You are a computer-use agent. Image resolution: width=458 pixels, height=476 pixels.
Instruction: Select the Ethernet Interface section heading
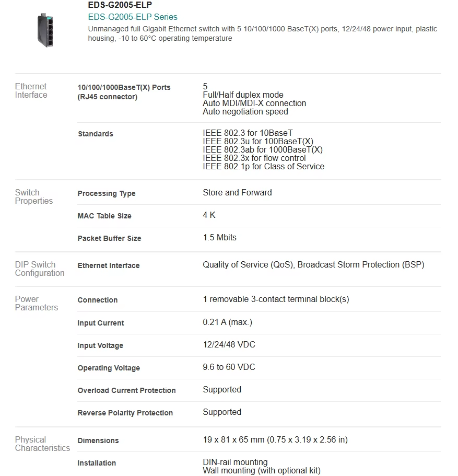pyautogui.click(x=31, y=90)
